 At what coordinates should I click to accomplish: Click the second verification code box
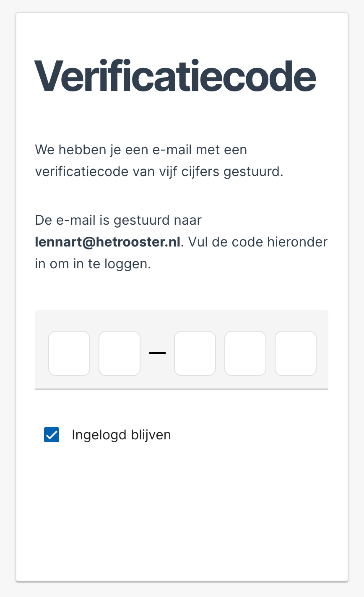click(x=119, y=353)
